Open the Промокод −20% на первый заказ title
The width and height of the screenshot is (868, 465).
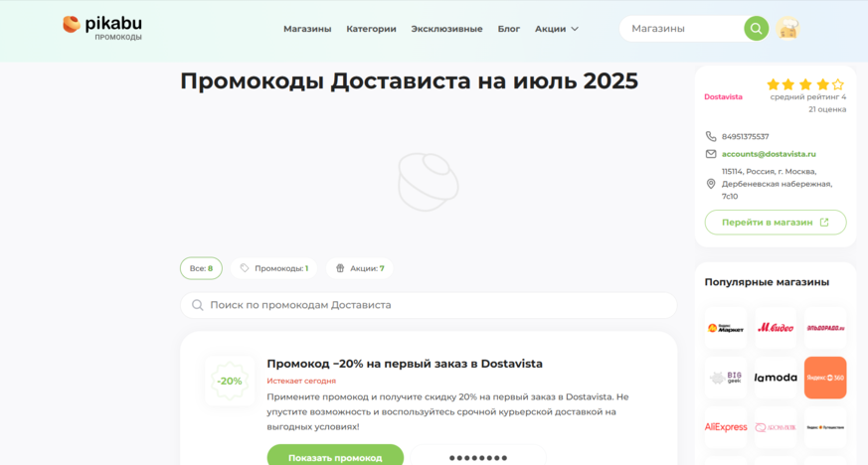point(405,364)
